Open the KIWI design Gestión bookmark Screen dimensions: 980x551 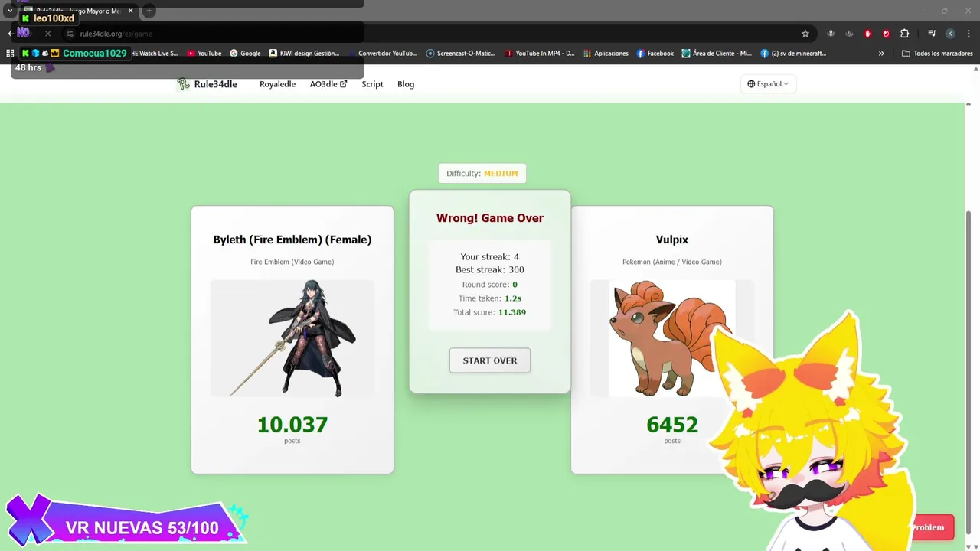point(304,54)
